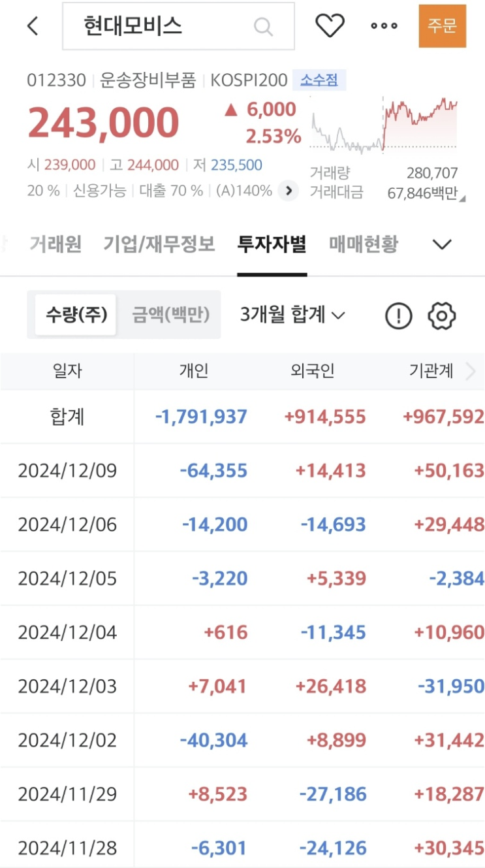Add 현대모비스 to favorites with heart icon
Viewport: 485px width, 868px height.
330,26
